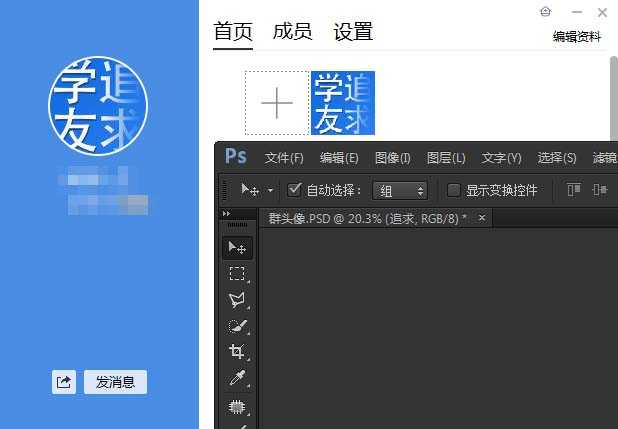Enable the 显示变换控件 checkbox
The height and width of the screenshot is (429, 618).
coord(453,190)
